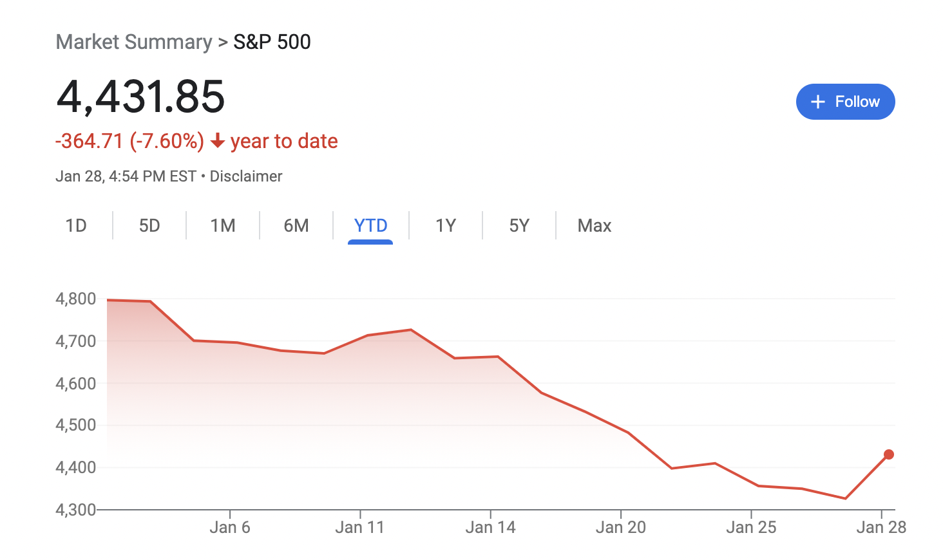Click the blue Follow button
Screen dimensions: 943x560
pyautogui.click(x=845, y=102)
